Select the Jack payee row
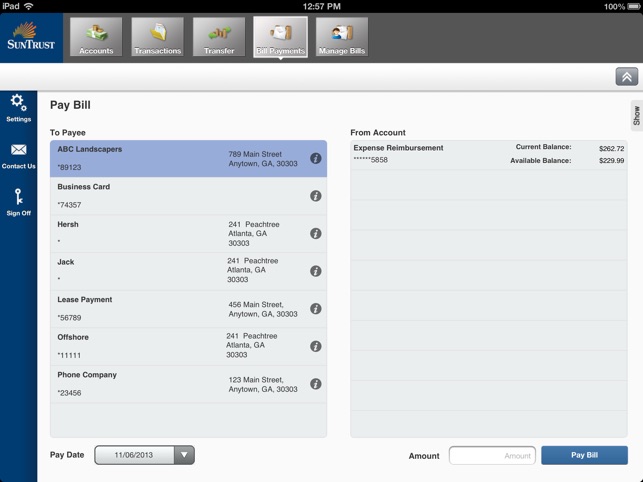This screenshot has width=643, height=482. tap(188, 271)
